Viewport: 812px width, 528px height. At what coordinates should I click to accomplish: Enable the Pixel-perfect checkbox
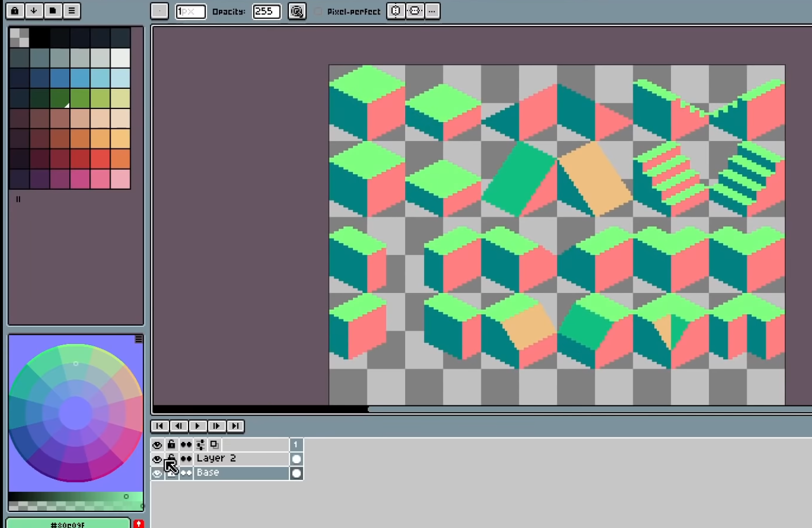point(319,11)
